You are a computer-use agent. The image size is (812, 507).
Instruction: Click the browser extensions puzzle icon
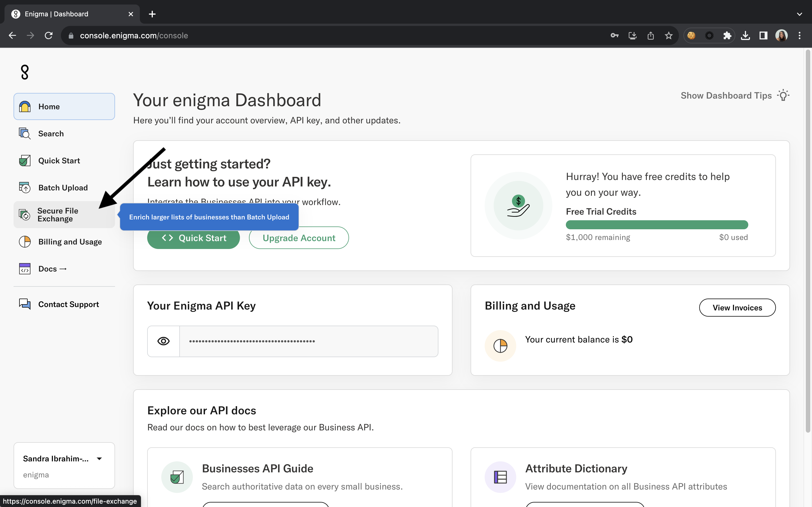coord(727,35)
